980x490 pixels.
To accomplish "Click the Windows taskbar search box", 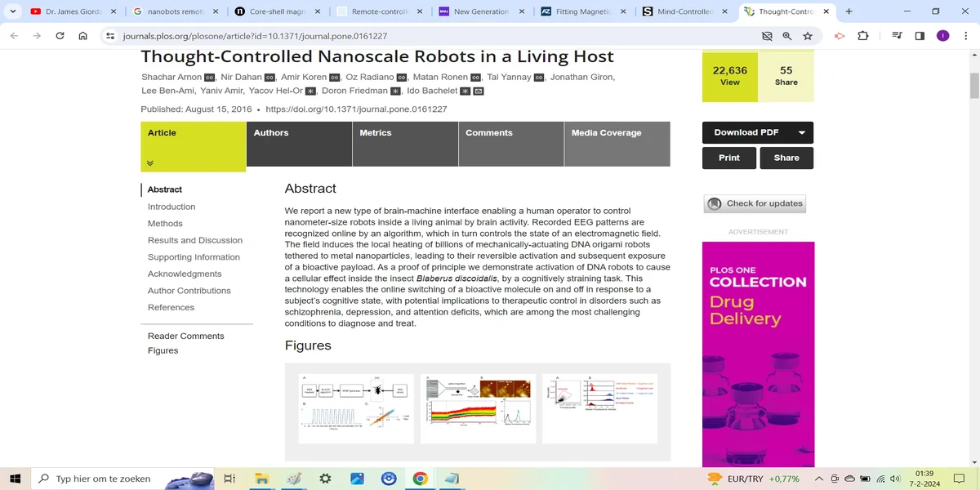I will [x=122, y=479].
